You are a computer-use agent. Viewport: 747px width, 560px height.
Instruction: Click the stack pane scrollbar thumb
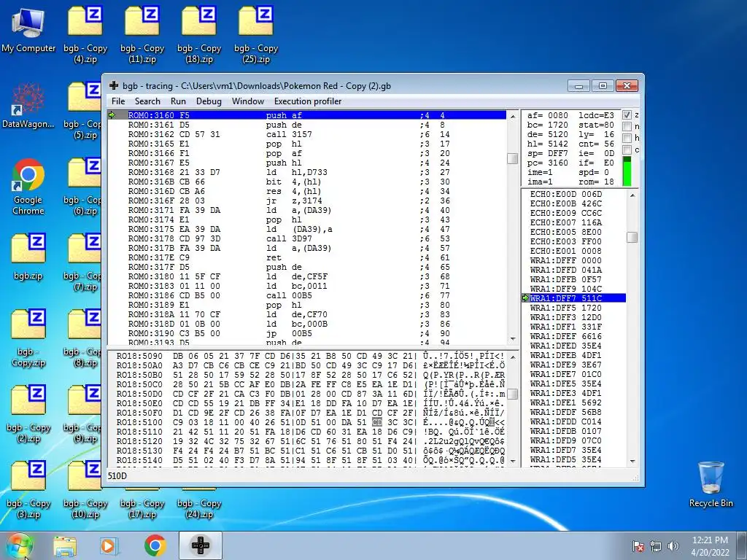(x=632, y=237)
